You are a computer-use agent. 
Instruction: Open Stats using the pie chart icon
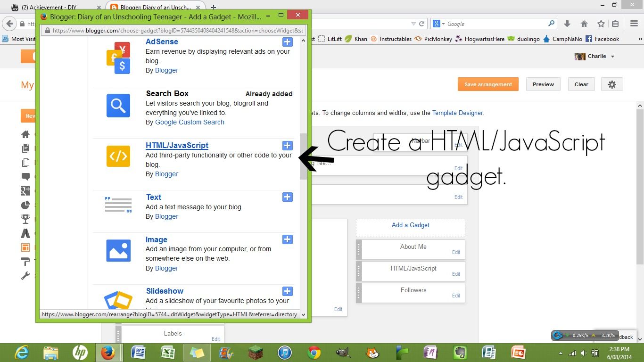(25, 205)
